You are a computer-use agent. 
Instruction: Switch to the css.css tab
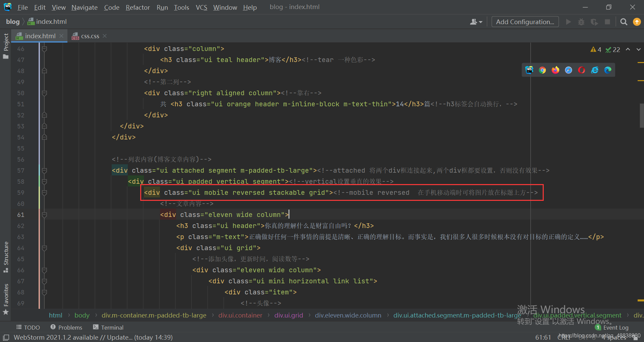(x=90, y=36)
